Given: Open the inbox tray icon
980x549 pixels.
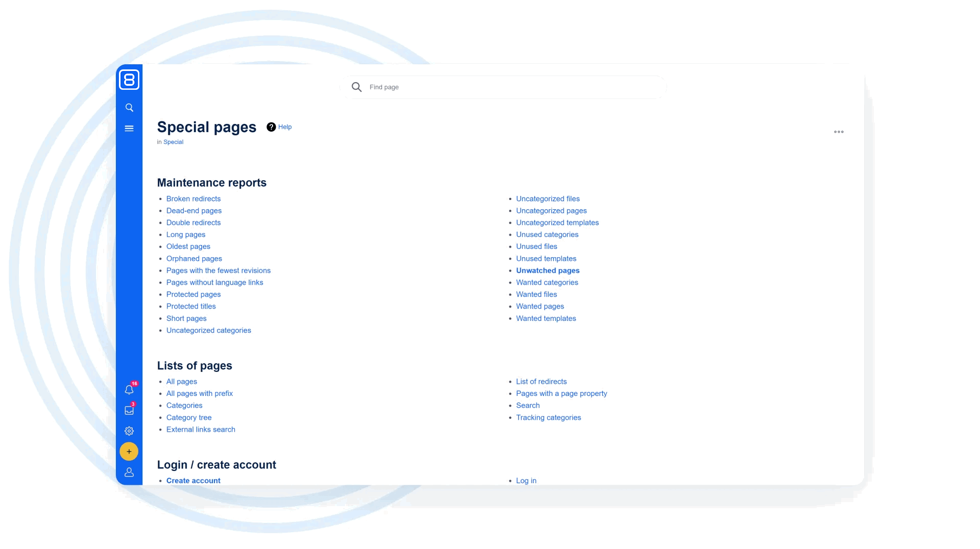Looking at the screenshot, I should pyautogui.click(x=129, y=410).
